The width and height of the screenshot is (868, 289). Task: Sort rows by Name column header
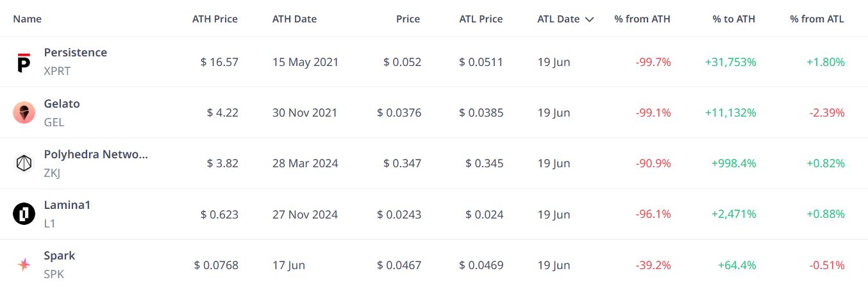[x=27, y=19]
